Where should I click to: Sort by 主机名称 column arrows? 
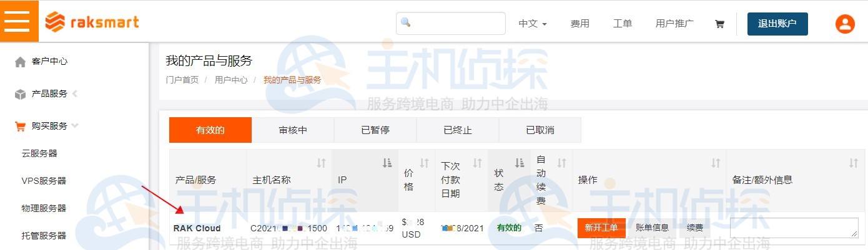click(x=321, y=163)
